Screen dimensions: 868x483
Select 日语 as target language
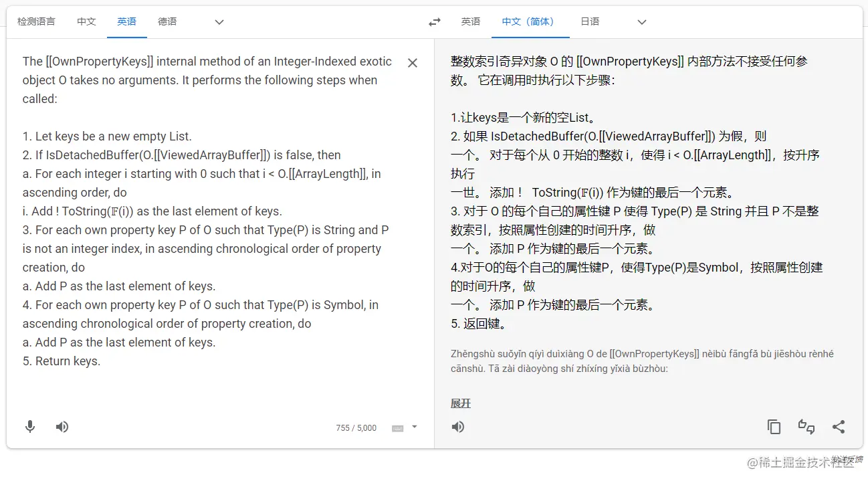pyautogui.click(x=590, y=21)
